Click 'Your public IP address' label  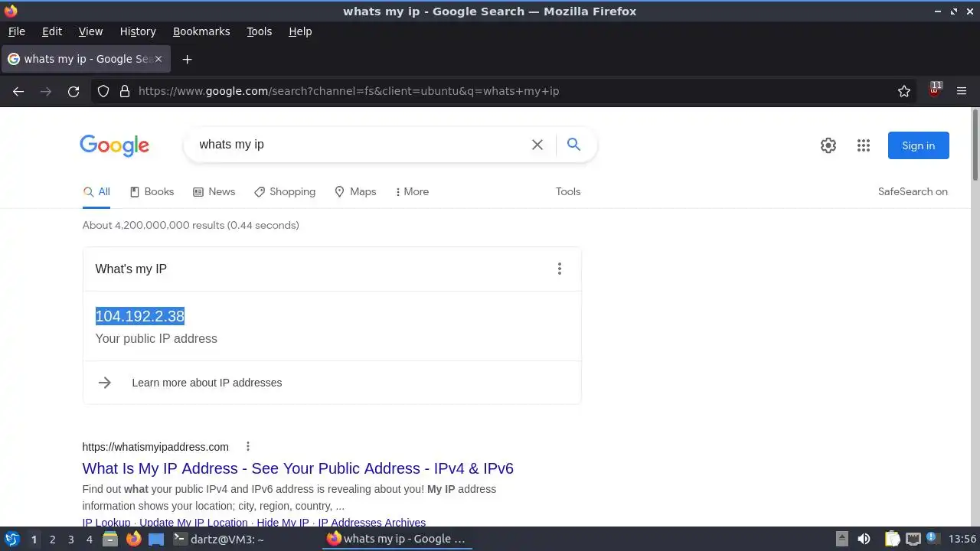(156, 338)
